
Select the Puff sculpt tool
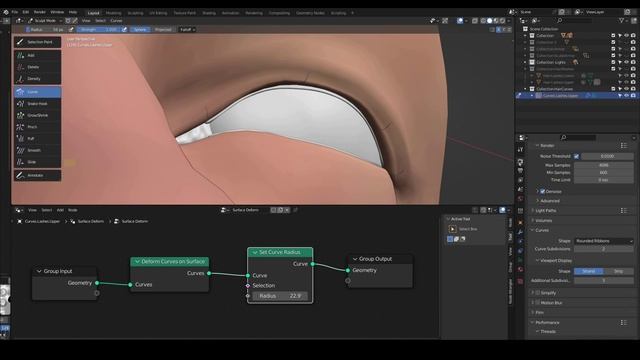(37, 139)
